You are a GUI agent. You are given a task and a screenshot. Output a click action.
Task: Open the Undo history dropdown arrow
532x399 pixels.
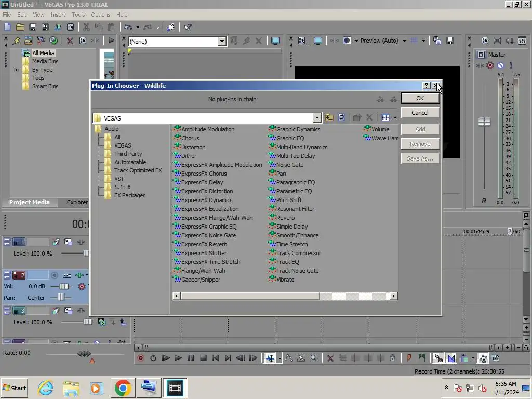(137, 27)
